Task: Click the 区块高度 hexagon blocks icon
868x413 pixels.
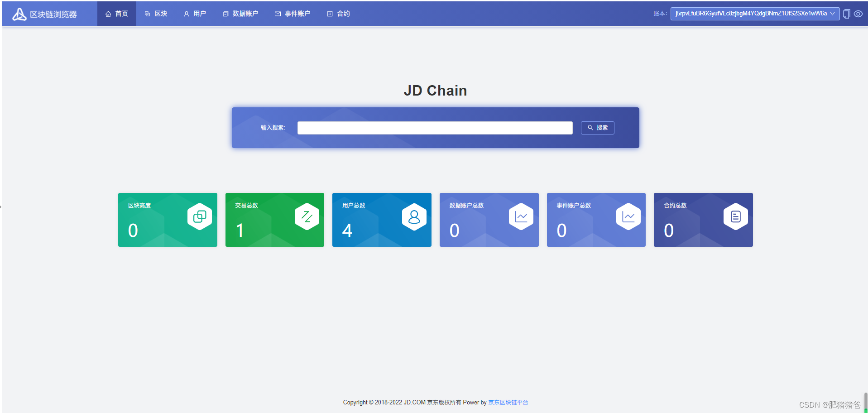Action: 200,216
